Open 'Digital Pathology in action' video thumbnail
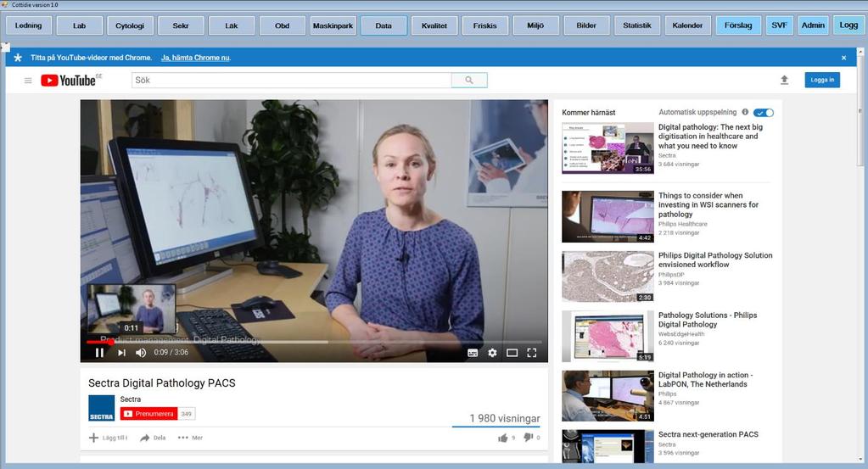Image resolution: width=868 pixels, height=469 pixels. pos(608,396)
